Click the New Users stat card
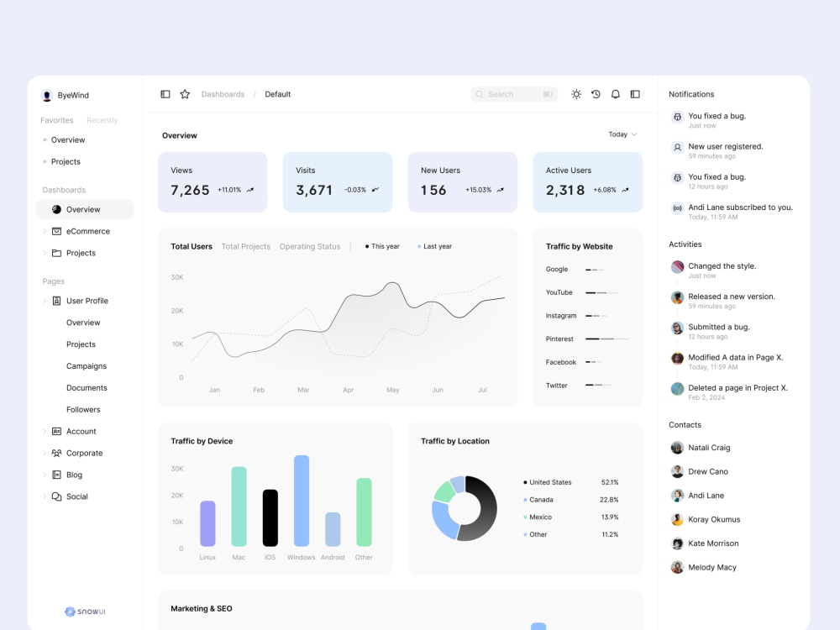Screen dimensions: 840x630 (463, 182)
